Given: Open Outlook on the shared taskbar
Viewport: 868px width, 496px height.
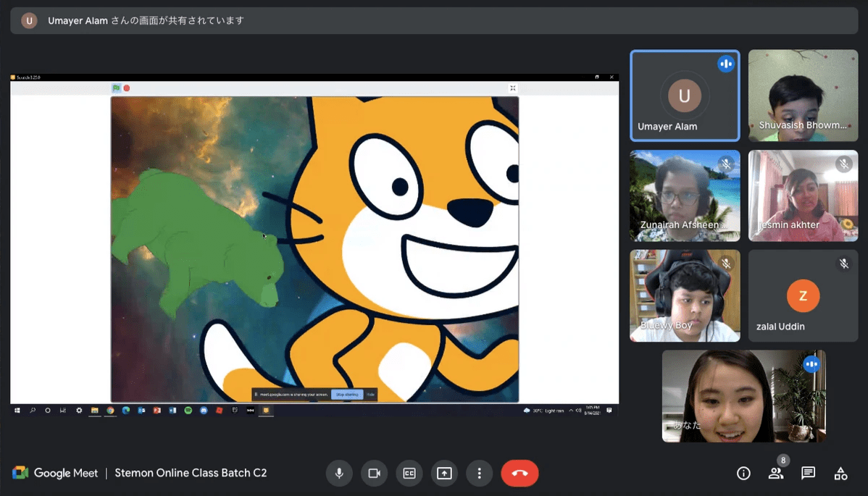Looking at the screenshot, I should [x=141, y=411].
